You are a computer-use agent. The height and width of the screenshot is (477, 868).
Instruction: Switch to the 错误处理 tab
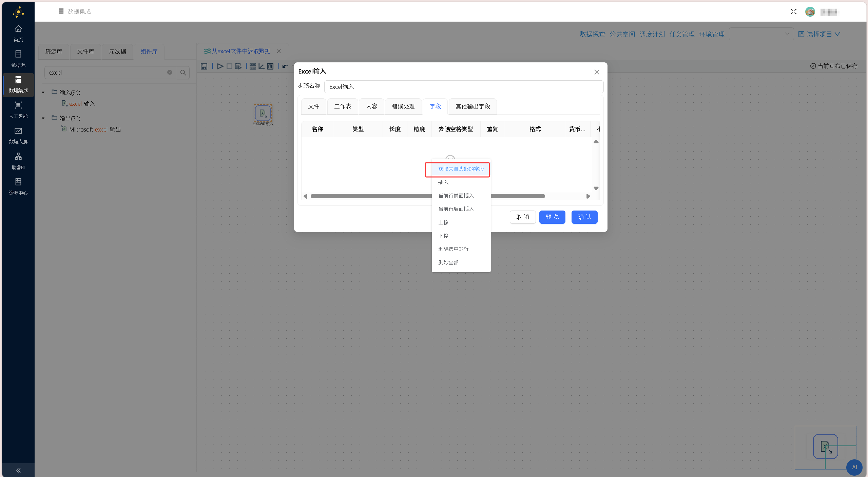click(x=403, y=106)
